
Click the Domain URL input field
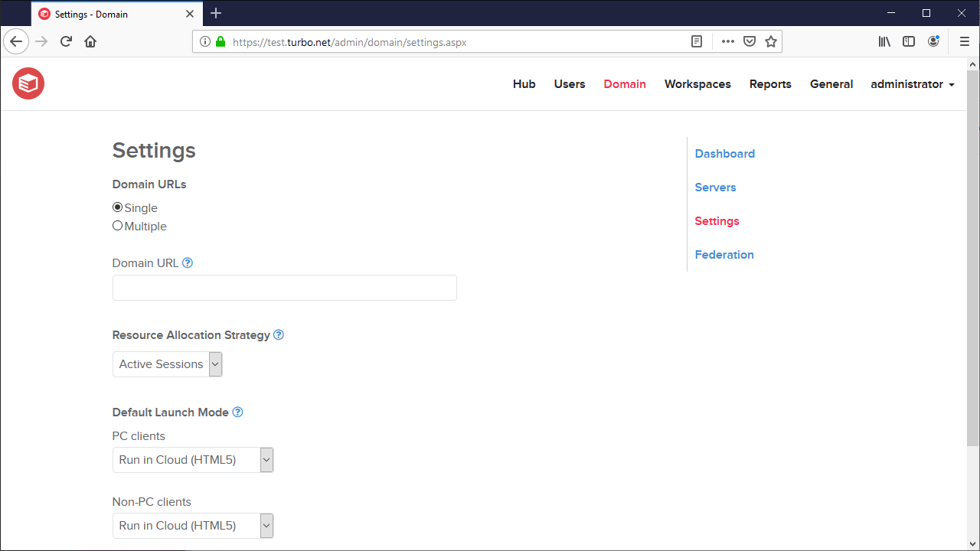pyautogui.click(x=284, y=288)
